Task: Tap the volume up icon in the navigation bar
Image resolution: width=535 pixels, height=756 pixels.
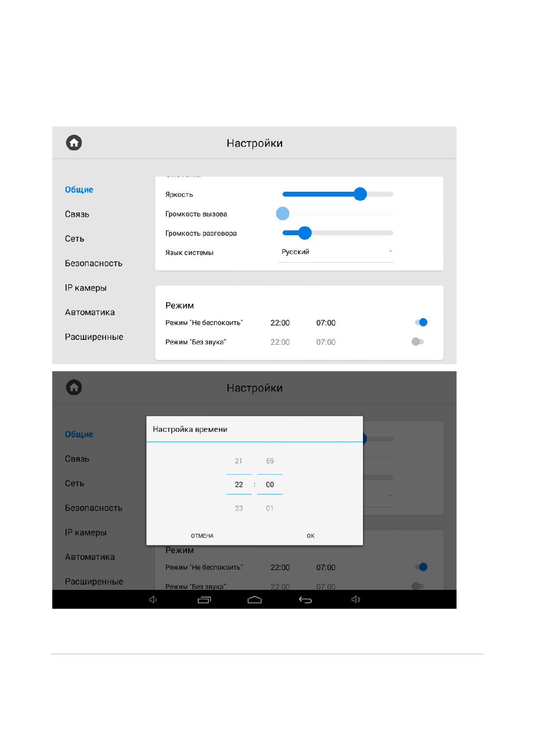Action: (x=355, y=599)
